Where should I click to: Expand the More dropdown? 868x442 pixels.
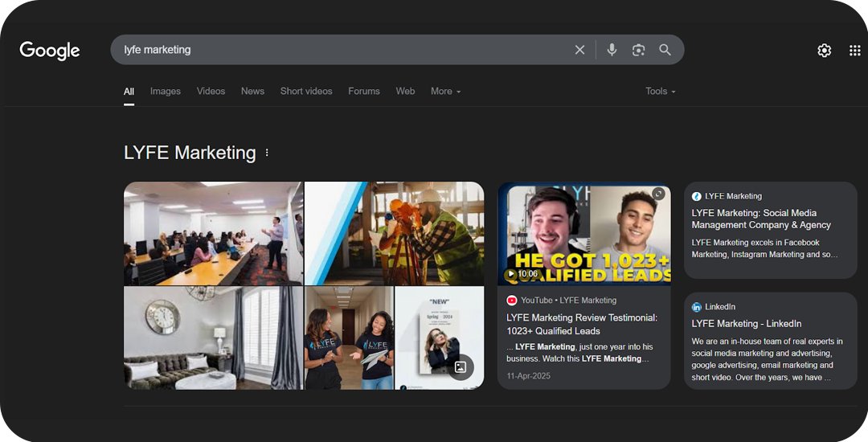pos(445,92)
